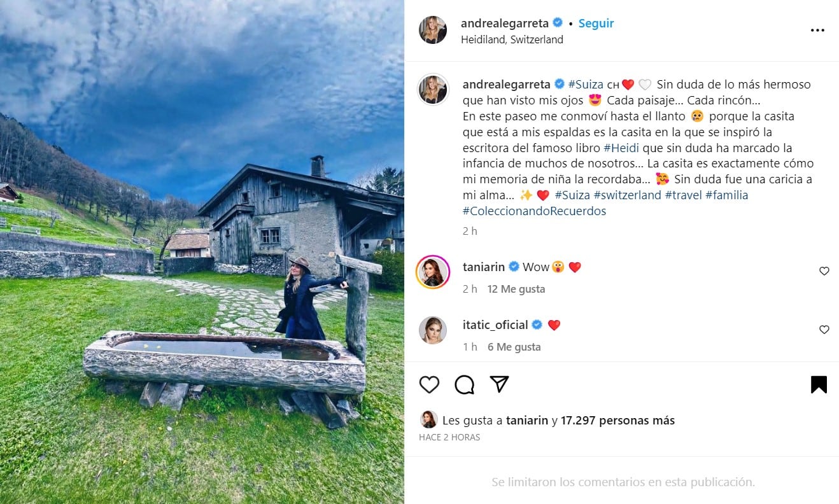View 17.297 personas más likes list

tap(617, 420)
